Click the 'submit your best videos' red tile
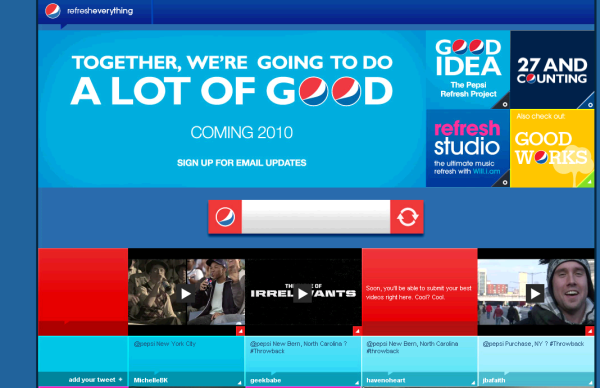 point(419,292)
